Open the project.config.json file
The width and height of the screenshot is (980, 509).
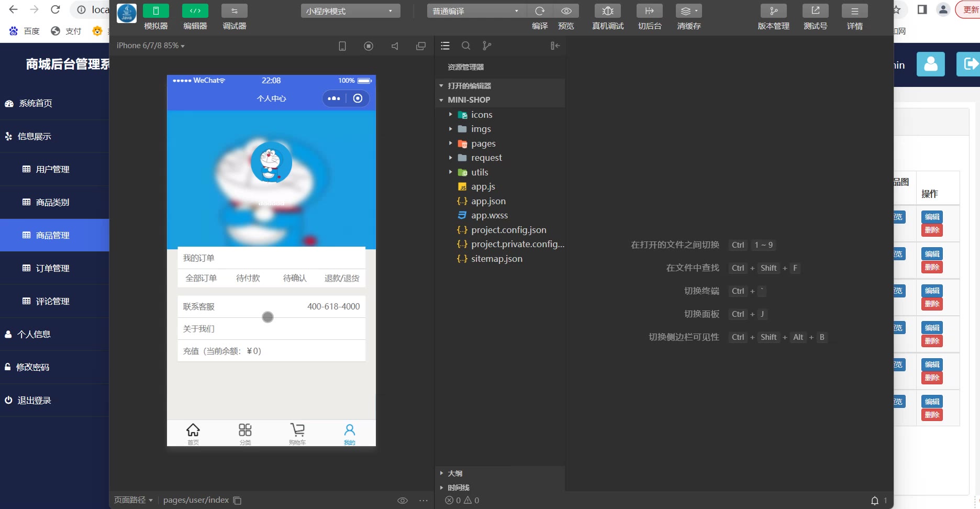pyautogui.click(x=500, y=230)
